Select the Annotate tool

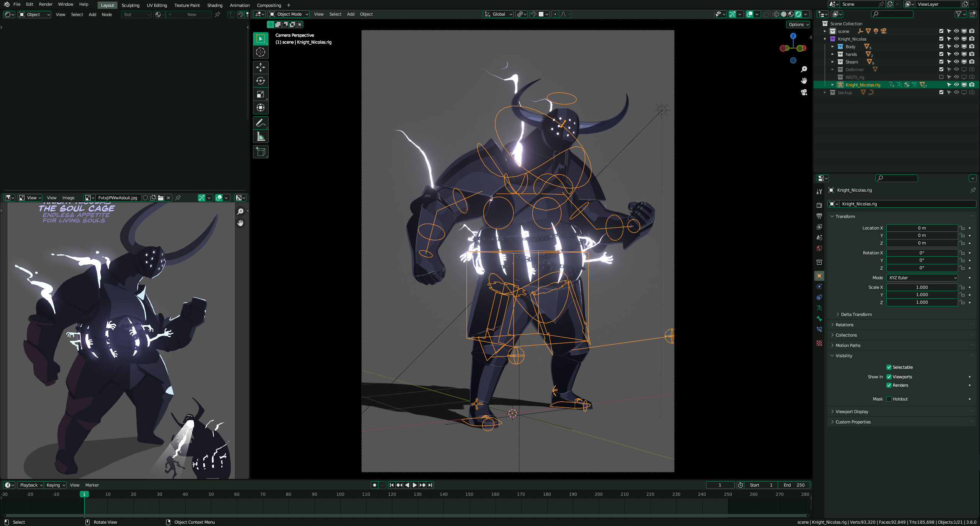(x=261, y=123)
